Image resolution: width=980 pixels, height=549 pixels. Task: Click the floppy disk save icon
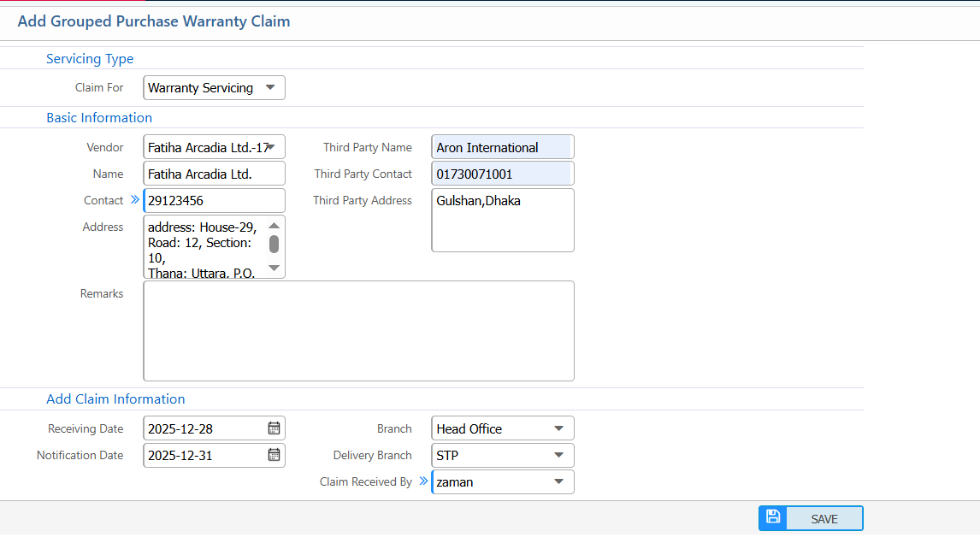click(x=773, y=518)
